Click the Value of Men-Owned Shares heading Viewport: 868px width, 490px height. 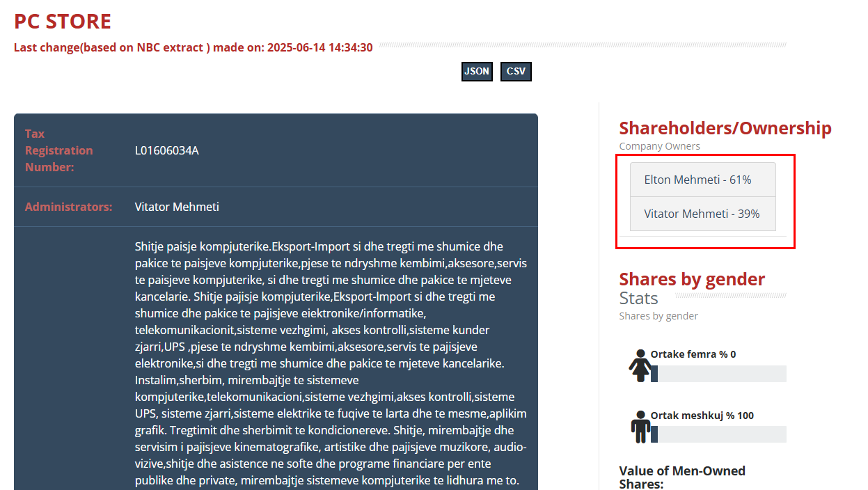(682, 477)
